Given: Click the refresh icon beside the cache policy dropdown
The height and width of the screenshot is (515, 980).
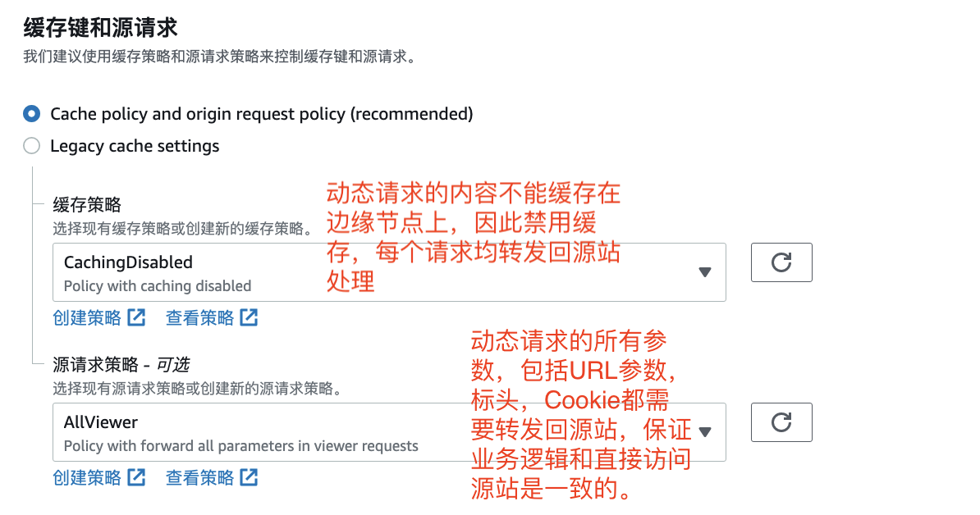Looking at the screenshot, I should coord(781,262).
